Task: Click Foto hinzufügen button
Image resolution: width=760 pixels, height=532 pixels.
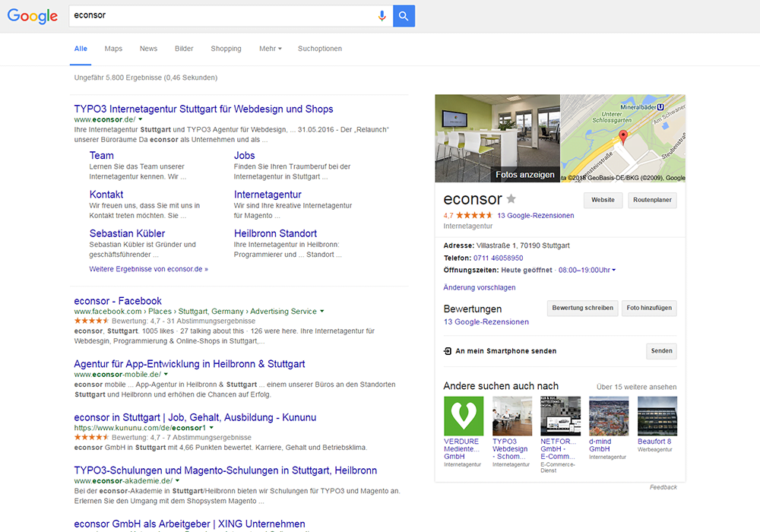Action: 649,308
